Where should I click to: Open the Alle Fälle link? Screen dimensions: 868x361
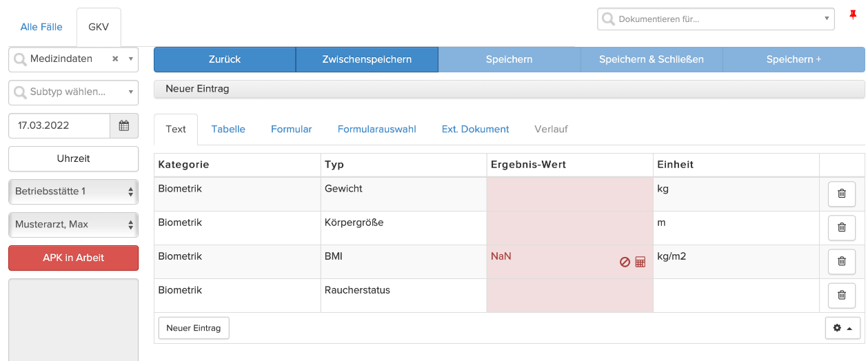coord(41,27)
